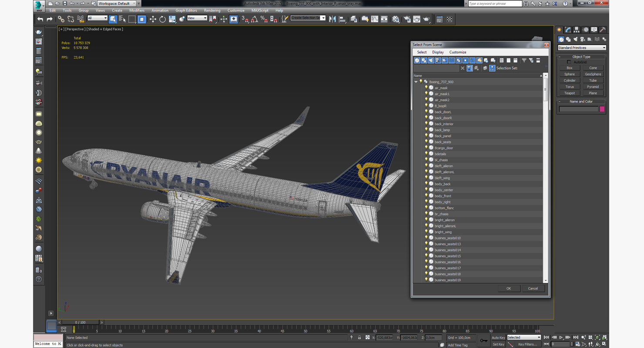
Task: Open the Edit menu
Action: click(52, 10)
